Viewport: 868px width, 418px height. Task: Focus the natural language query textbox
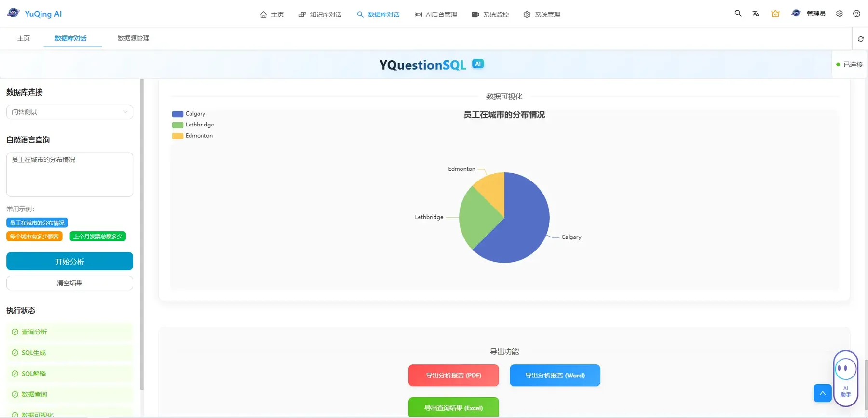click(69, 175)
